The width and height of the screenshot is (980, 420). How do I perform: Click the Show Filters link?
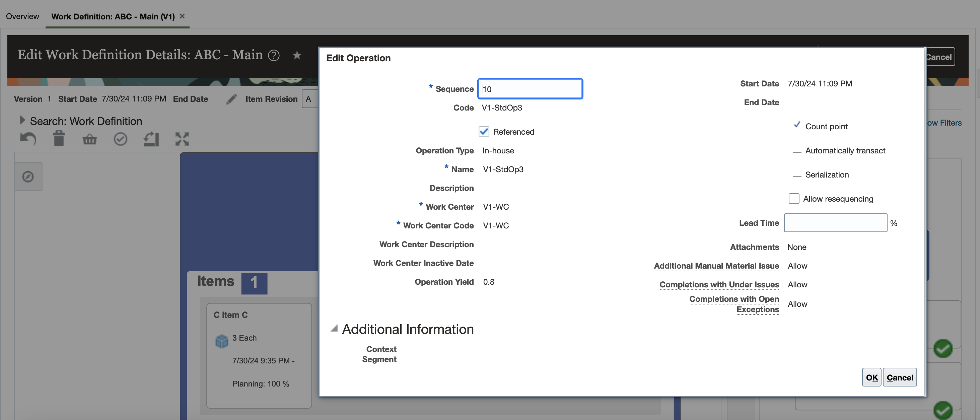[944, 123]
